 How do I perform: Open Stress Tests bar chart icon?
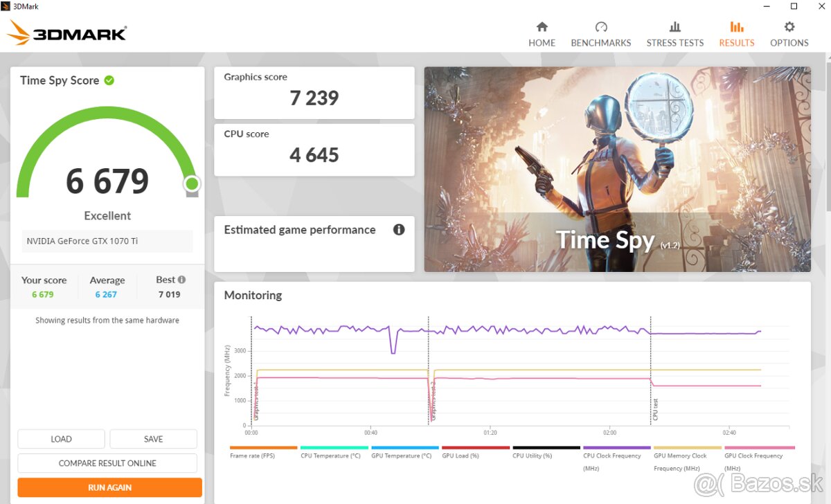point(674,27)
